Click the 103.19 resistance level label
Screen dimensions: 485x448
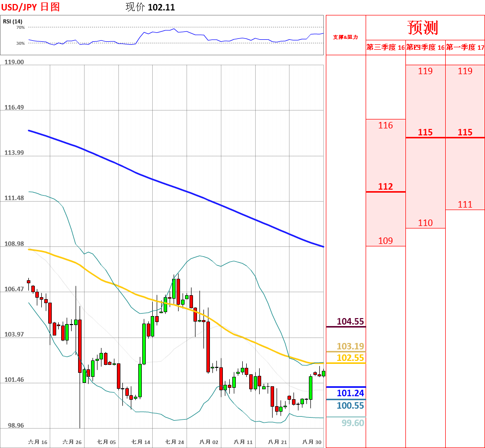coord(350,346)
